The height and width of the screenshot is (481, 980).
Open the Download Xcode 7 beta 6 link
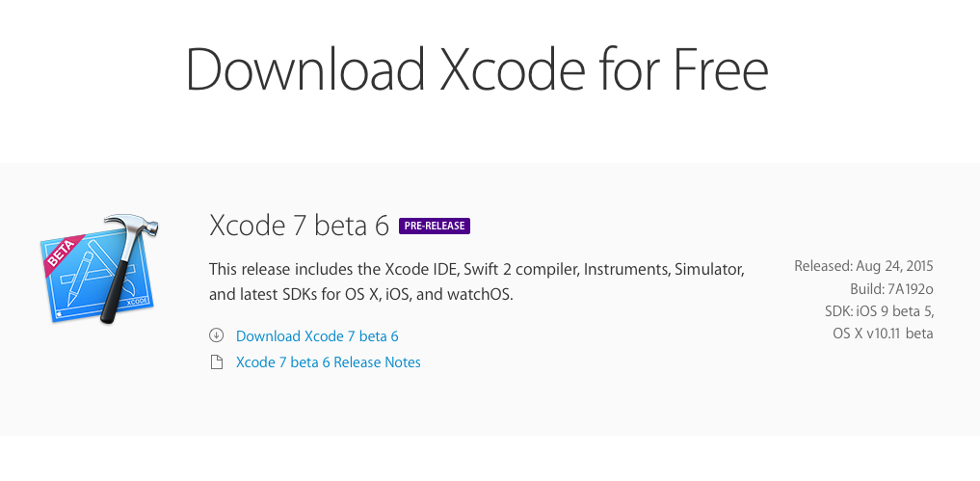pos(317,336)
